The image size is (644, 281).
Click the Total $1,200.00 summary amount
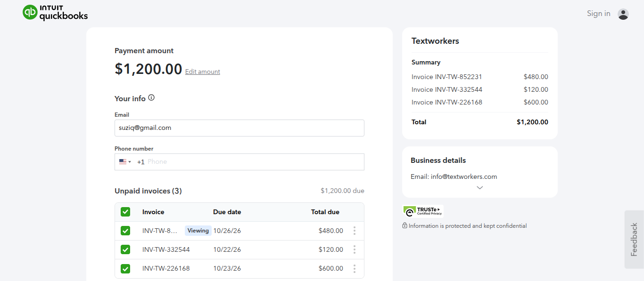pyautogui.click(x=532, y=122)
